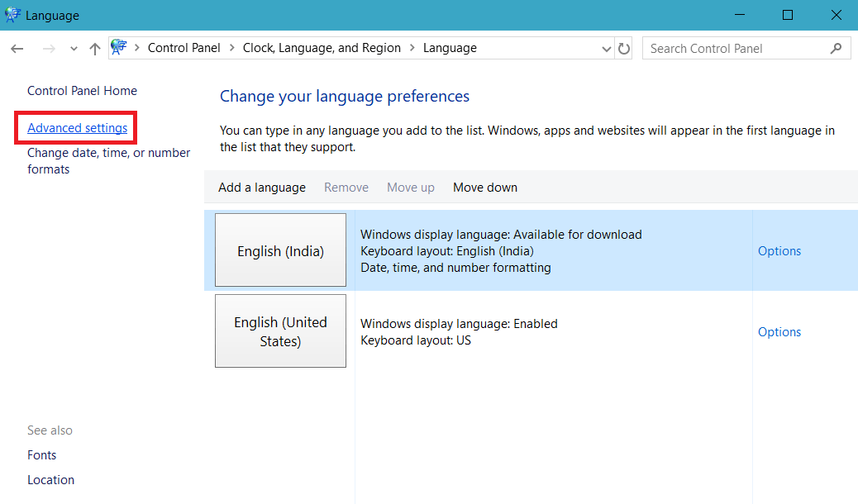Click the back navigation arrow
The width and height of the screenshot is (858, 504).
(x=17, y=48)
